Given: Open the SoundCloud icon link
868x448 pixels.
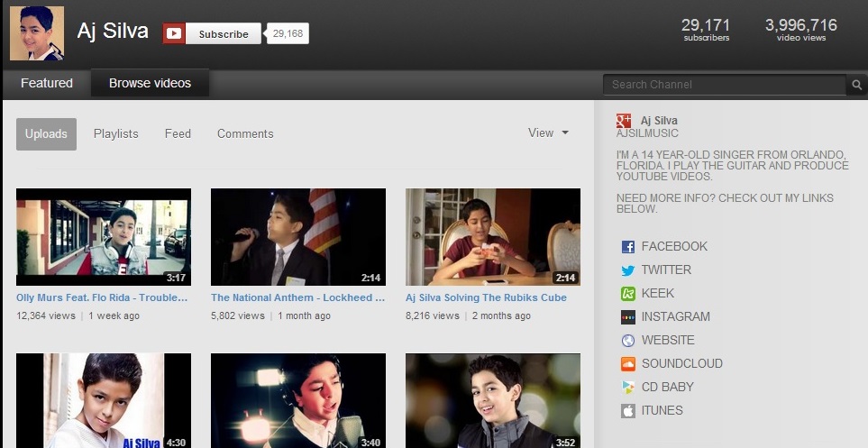Looking at the screenshot, I should pyautogui.click(x=628, y=363).
